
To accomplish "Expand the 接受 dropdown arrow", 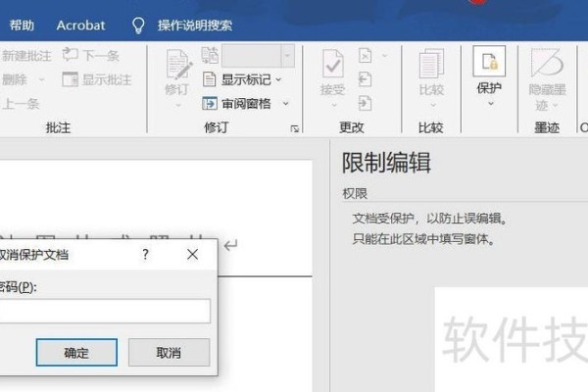I will coord(334,106).
